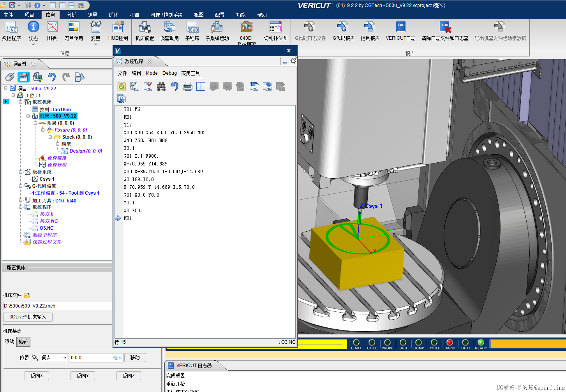Open the 实用工具 menu in NC program window
Image resolution: width=566 pixels, height=392 pixels.
pyautogui.click(x=190, y=73)
